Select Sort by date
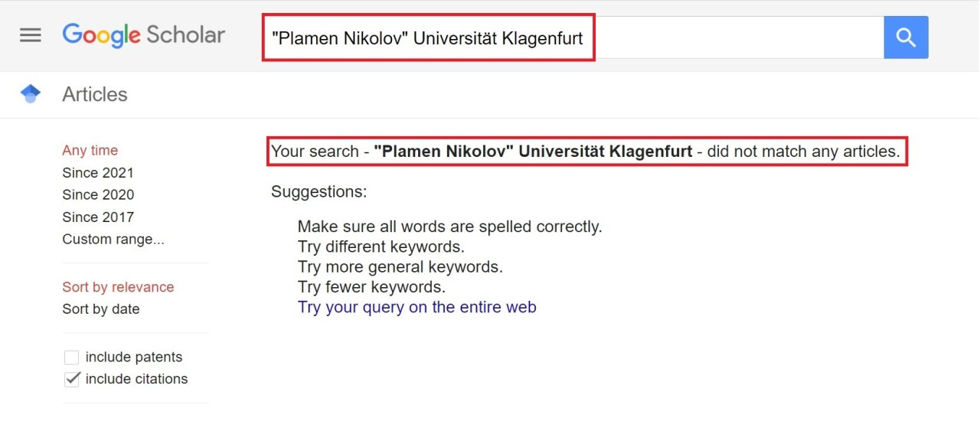The image size is (980, 431). click(x=101, y=309)
